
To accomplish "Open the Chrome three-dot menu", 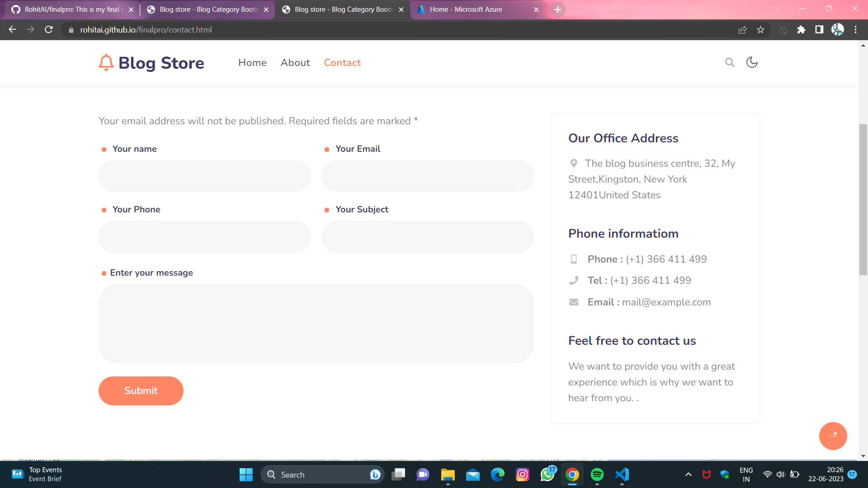I will click(x=855, y=30).
